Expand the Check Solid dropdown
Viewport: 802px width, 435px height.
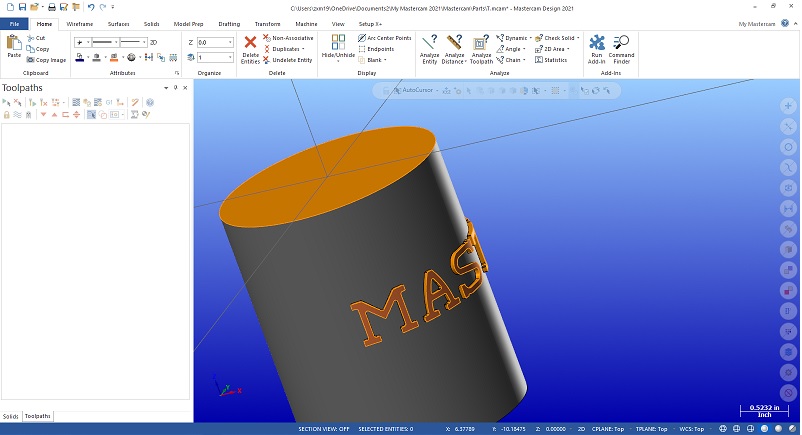click(578, 38)
